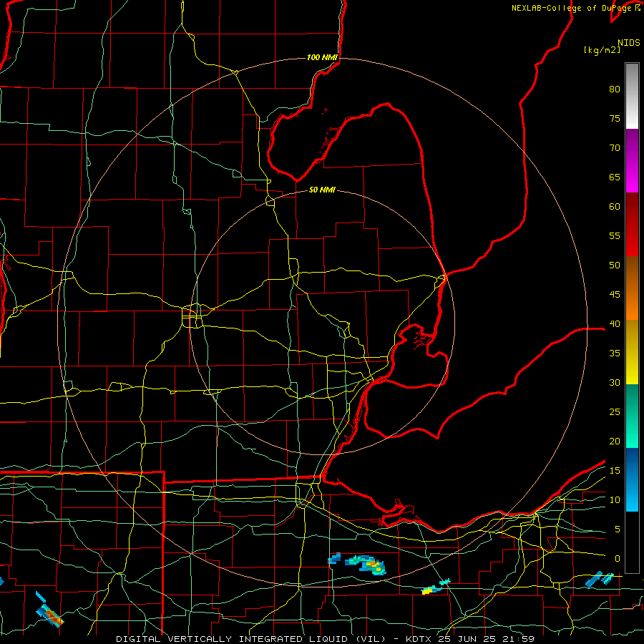
Task: Click the 50 value on the VIL scale
Action: click(x=615, y=265)
